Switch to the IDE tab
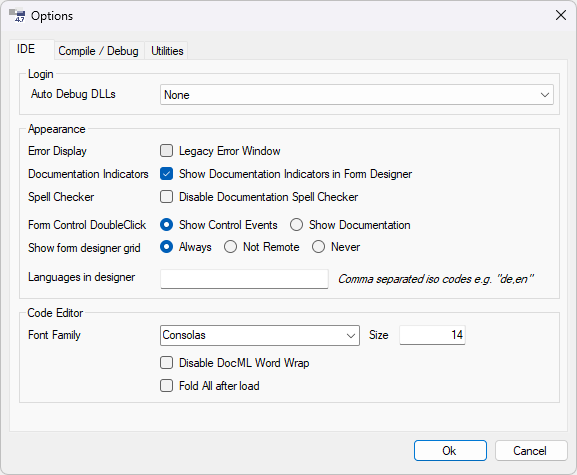Screen dimensions: 577x475 tap(32, 49)
